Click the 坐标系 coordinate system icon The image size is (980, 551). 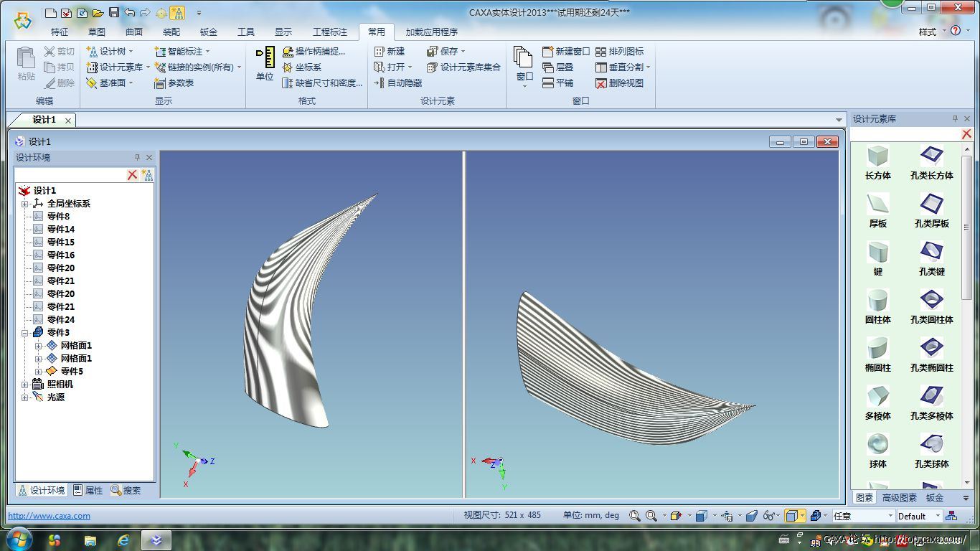(288, 67)
